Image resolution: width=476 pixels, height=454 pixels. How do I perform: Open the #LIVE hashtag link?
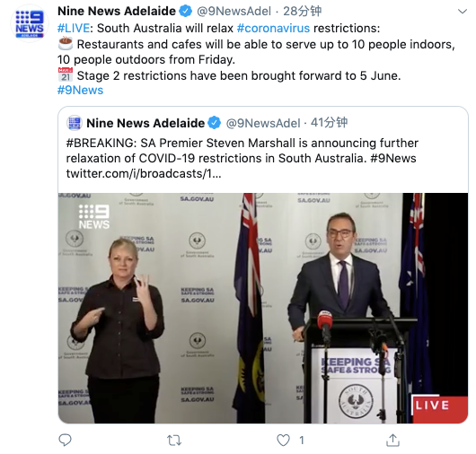[74, 28]
